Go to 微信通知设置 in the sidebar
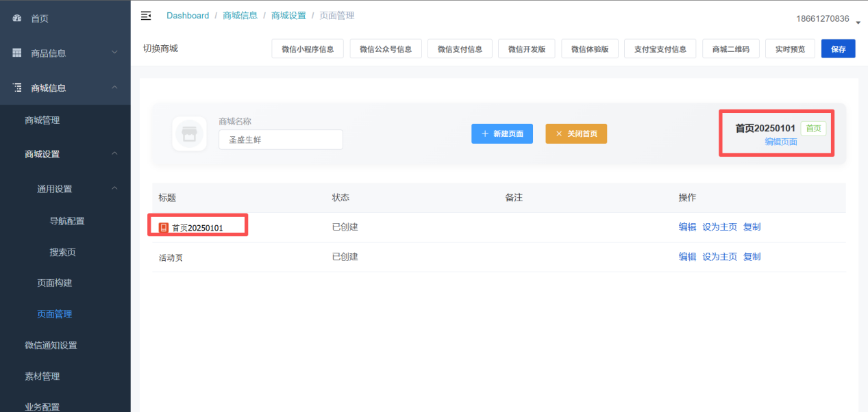The height and width of the screenshot is (412, 868). point(51,345)
